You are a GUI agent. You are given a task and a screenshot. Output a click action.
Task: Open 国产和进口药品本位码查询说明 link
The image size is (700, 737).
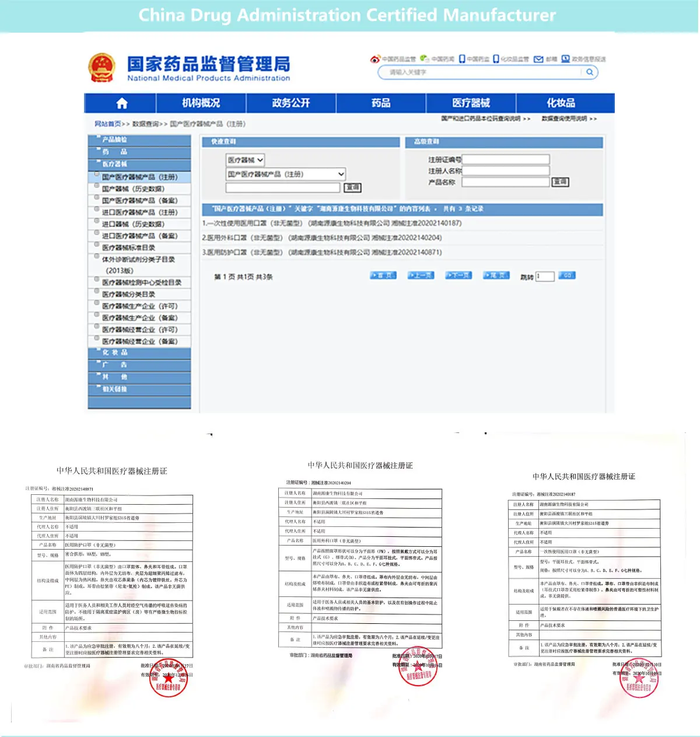click(x=485, y=118)
